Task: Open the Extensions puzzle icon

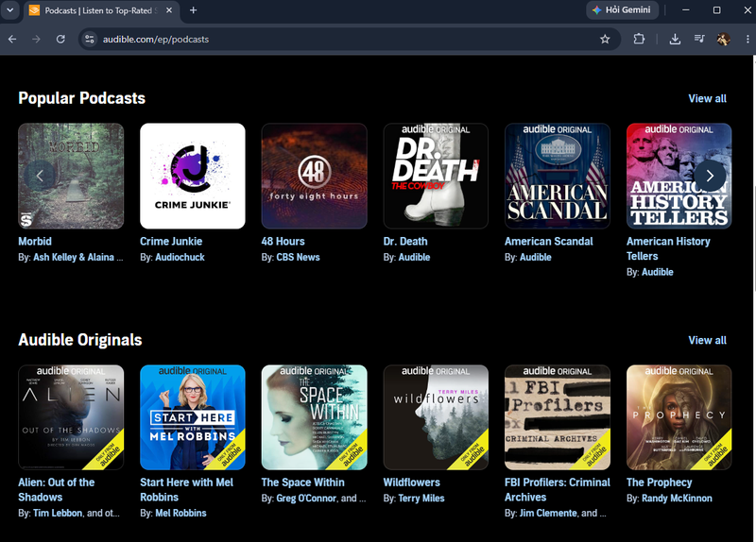Action: coord(639,39)
